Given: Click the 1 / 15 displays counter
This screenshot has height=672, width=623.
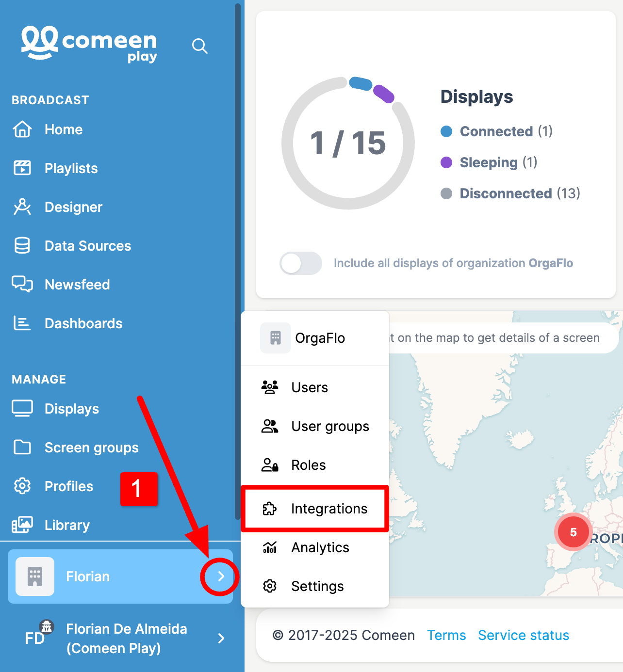Looking at the screenshot, I should 348,143.
